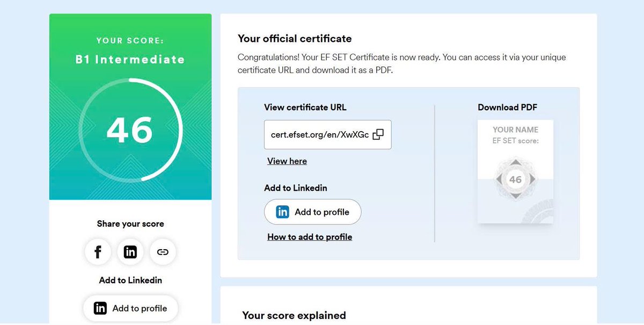The width and height of the screenshot is (644, 325).
Task: Click 'Download PDF' label
Action: tap(508, 107)
